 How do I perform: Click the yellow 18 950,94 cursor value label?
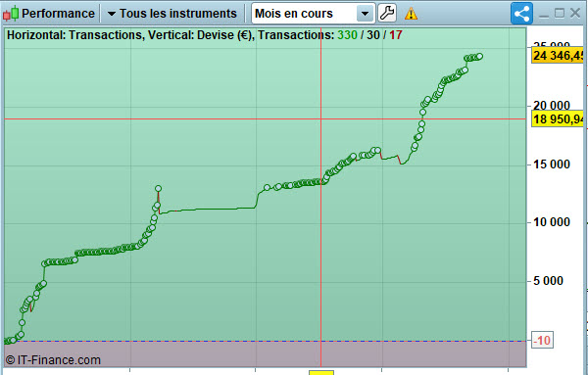click(x=558, y=119)
